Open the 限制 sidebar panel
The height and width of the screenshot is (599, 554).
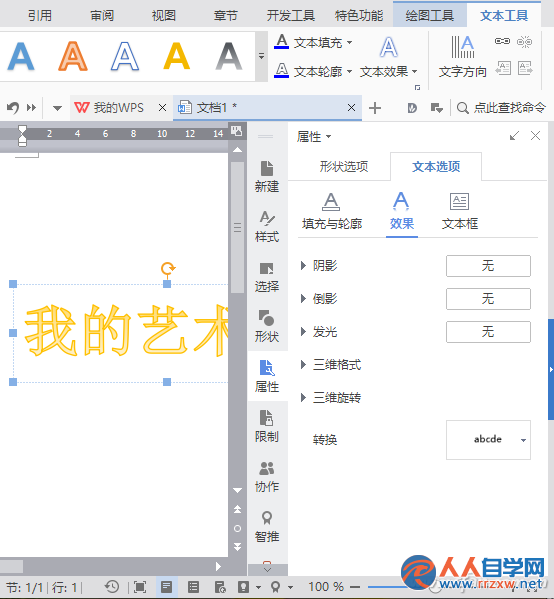pos(267,426)
